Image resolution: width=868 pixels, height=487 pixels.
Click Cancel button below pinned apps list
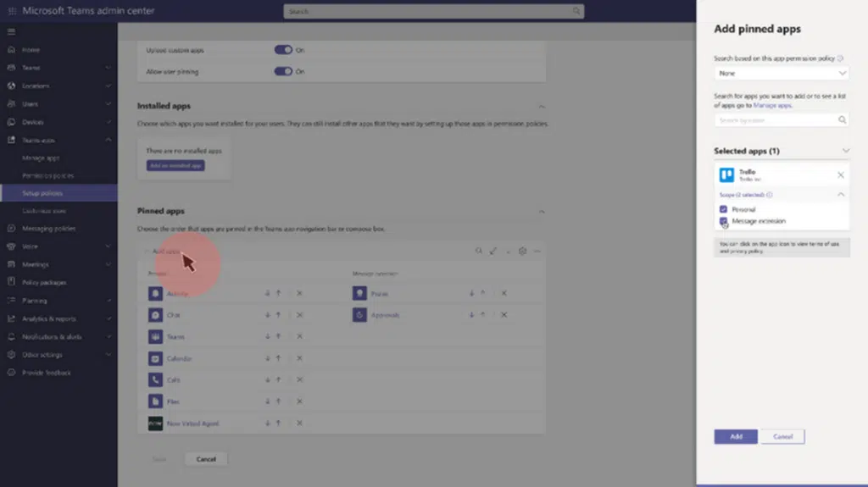(206, 459)
